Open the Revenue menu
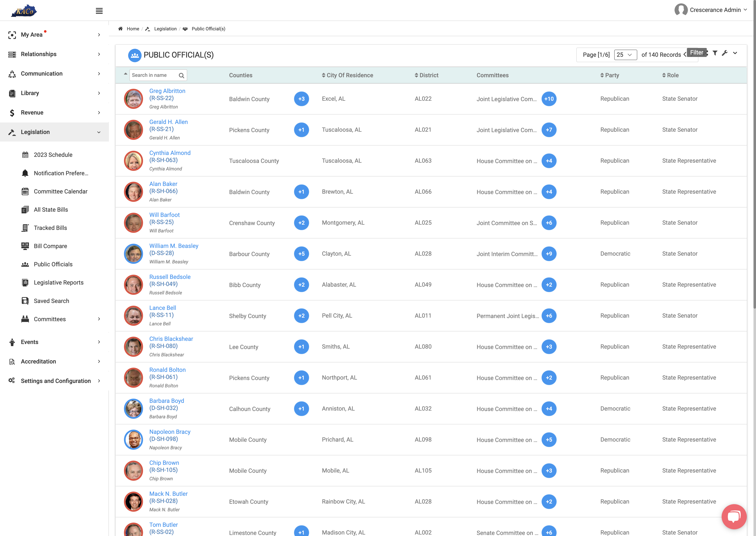756x536 pixels. pyautogui.click(x=54, y=113)
